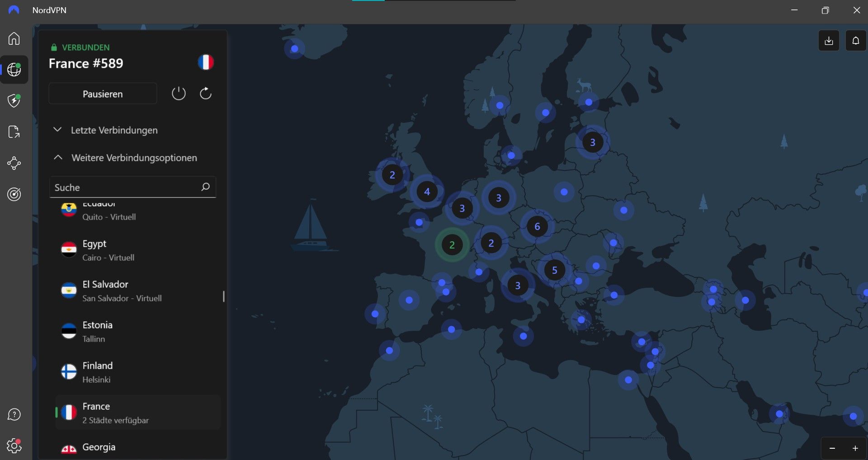
Task: Click the map cluster marker showing 5
Action: pyautogui.click(x=554, y=270)
